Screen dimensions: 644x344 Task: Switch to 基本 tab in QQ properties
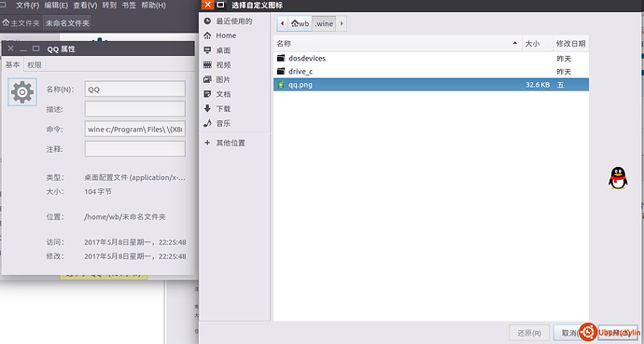[x=12, y=64]
